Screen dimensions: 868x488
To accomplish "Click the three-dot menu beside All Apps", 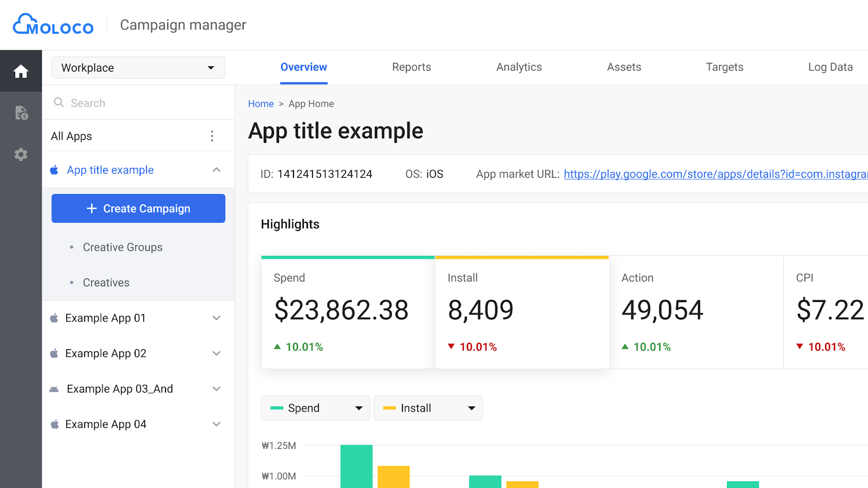I will (x=212, y=136).
